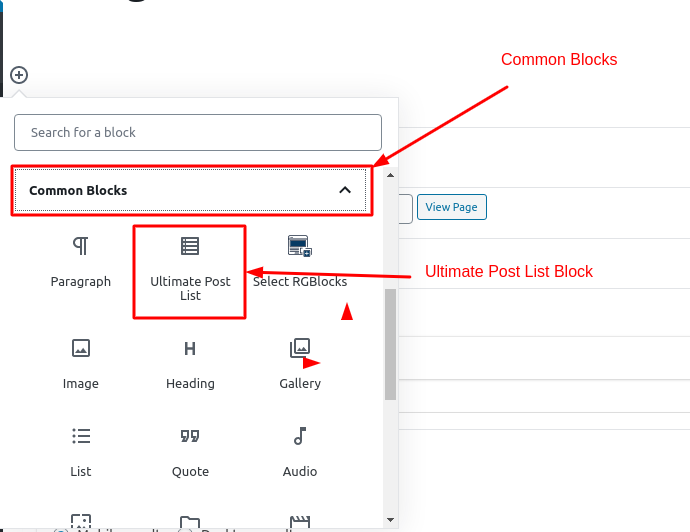
Task: Select the partially visible Cover block icon
Action: click(x=81, y=523)
